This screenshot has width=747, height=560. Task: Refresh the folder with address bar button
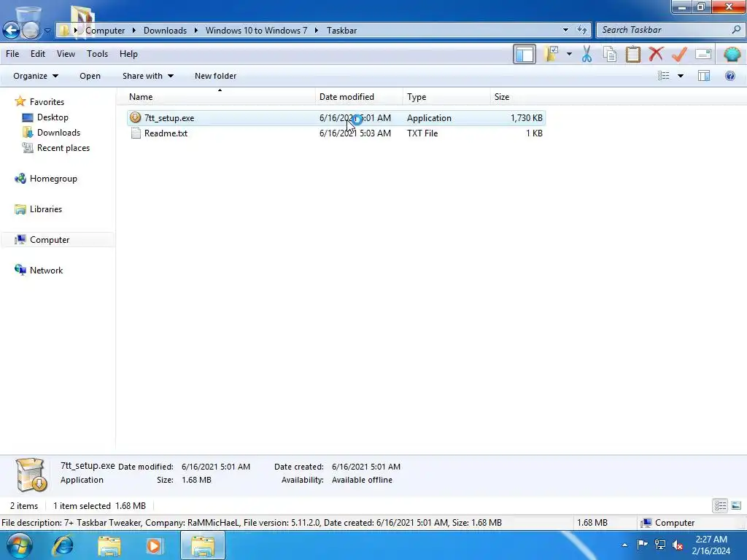(581, 30)
